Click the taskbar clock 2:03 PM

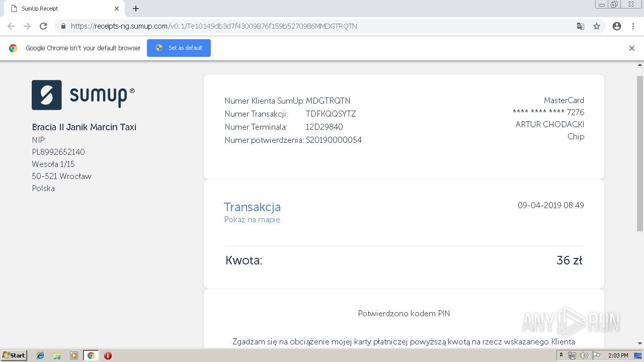click(x=618, y=355)
